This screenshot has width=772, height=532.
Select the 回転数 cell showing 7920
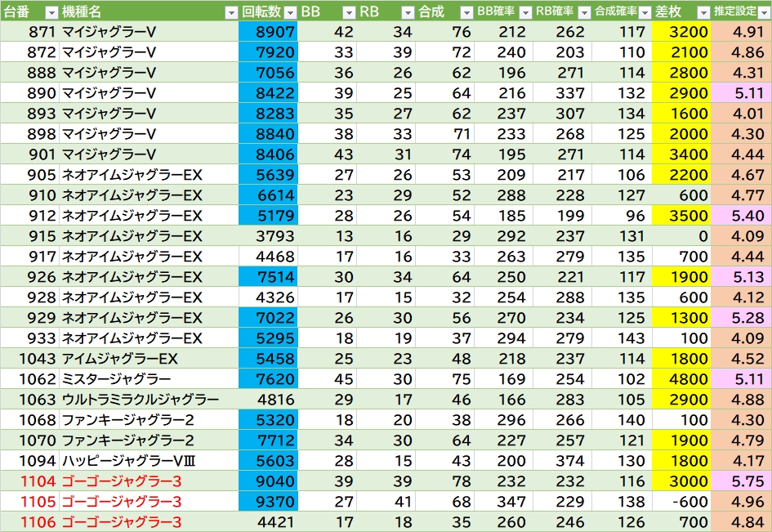click(268, 52)
